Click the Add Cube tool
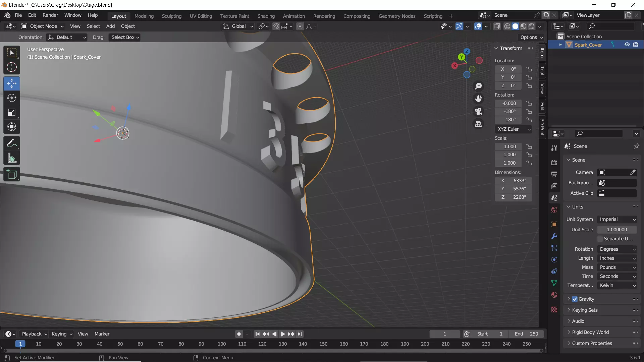 (12, 174)
